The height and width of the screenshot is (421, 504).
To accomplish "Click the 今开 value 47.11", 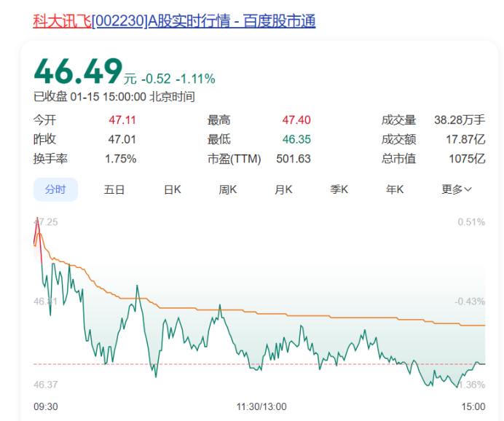I will [122, 120].
